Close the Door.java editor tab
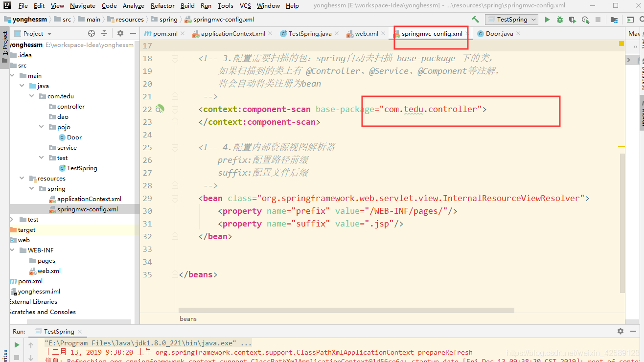This screenshot has height=362, width=644. [518, 34]
